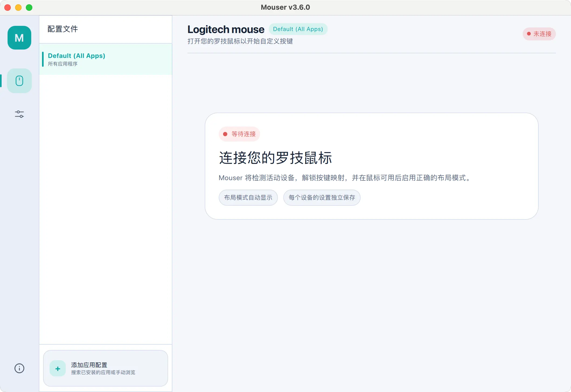Click 添加应用配置 button

(x=106, y=368)
